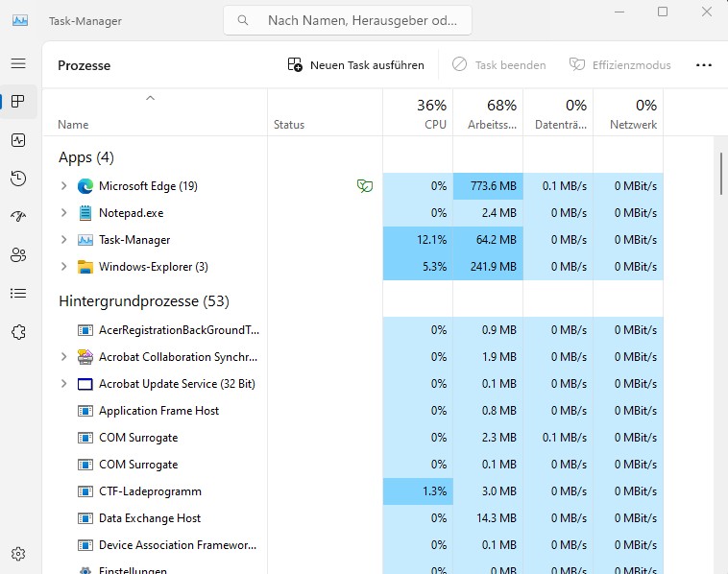This screenshot has height=574, width=728.
Task: Click the 1.3% CPU cell
Action: [418, 491]
